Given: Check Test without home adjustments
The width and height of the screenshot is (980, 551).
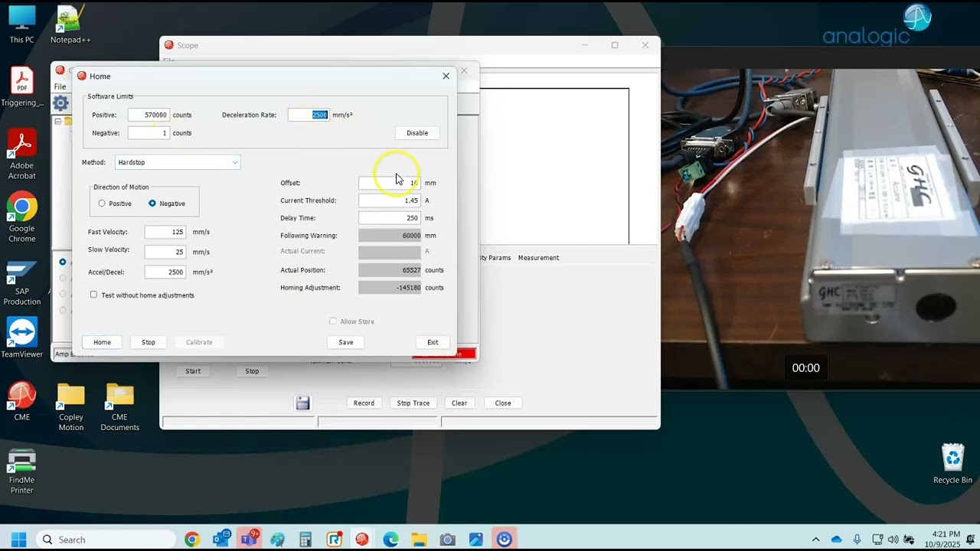Looking at the screenshot, I should 94,295.
